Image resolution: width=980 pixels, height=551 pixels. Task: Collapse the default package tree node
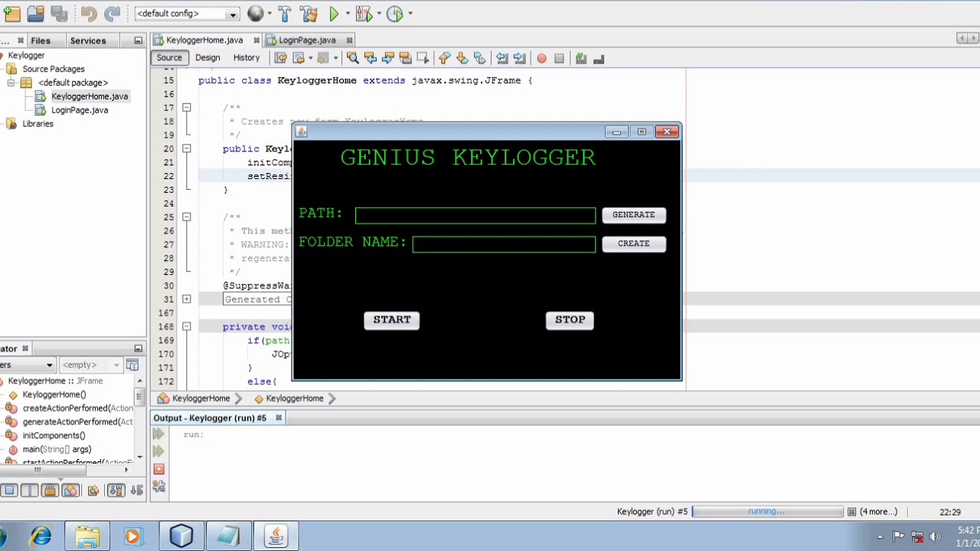tap(11, 83)
